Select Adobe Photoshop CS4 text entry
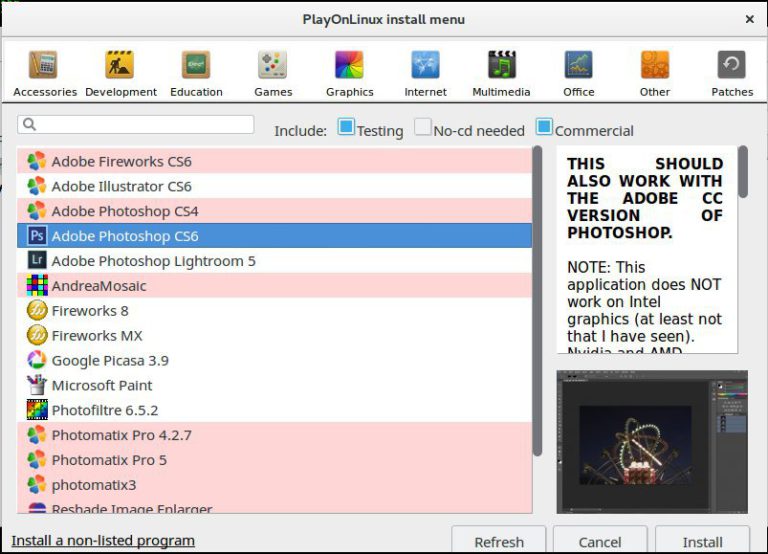This screenshot has width=768, height=554. pyautogui.click(x=125, y=211)
